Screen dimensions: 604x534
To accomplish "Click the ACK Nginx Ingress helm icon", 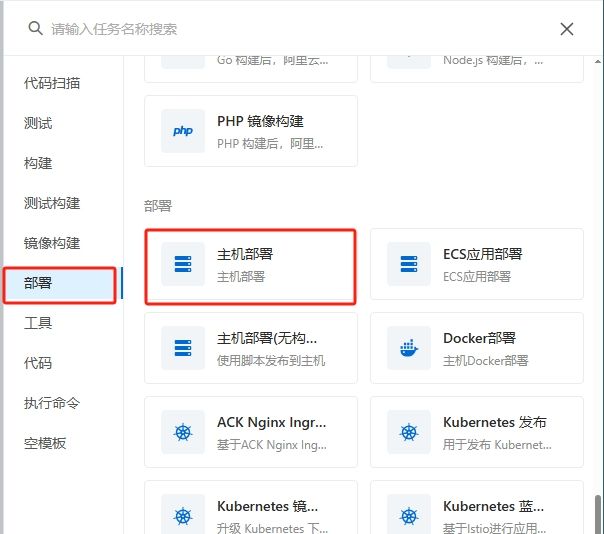I will point(183,432).
